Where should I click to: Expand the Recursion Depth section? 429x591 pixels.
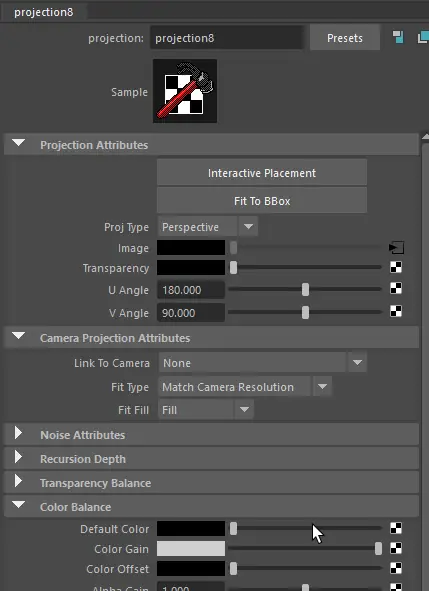18,457
